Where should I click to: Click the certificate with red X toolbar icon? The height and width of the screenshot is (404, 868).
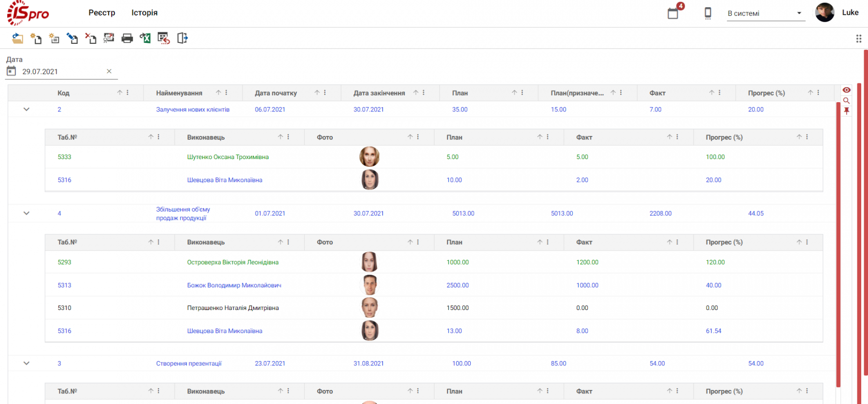pos(109,38)
